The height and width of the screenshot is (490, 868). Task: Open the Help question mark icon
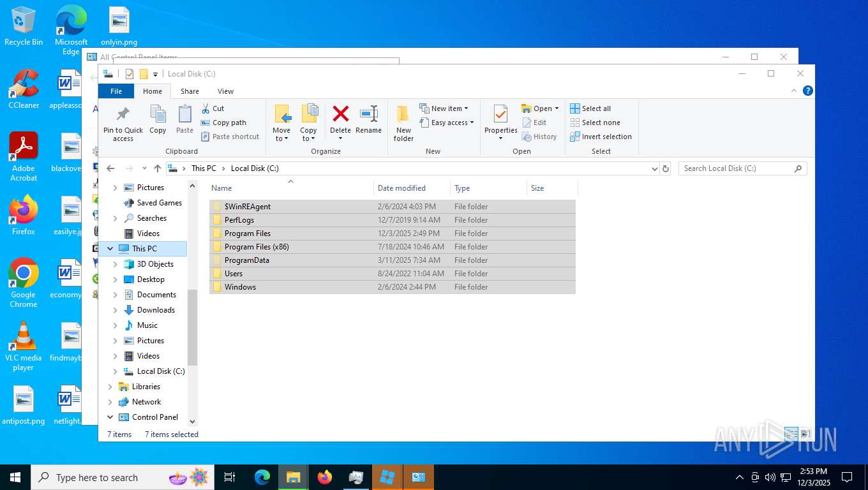click(x=807, y=91)
